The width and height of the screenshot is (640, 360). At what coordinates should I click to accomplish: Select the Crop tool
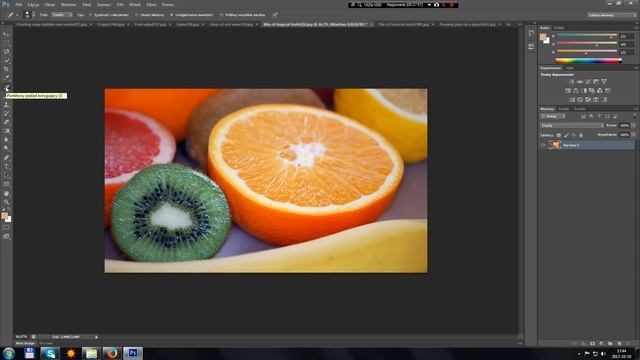click(x=6, y=69)
